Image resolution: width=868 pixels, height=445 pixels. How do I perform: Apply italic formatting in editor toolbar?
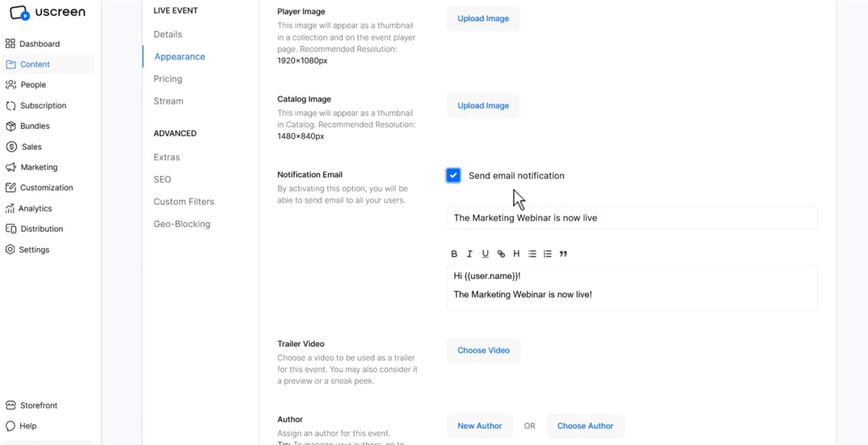[x=470, y=254]
